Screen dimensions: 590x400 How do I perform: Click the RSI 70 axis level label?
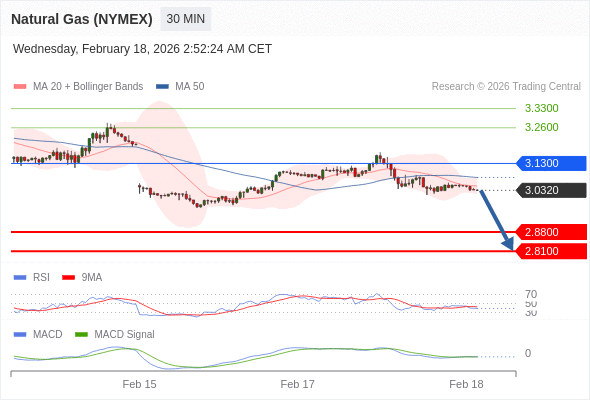(531, 294)
